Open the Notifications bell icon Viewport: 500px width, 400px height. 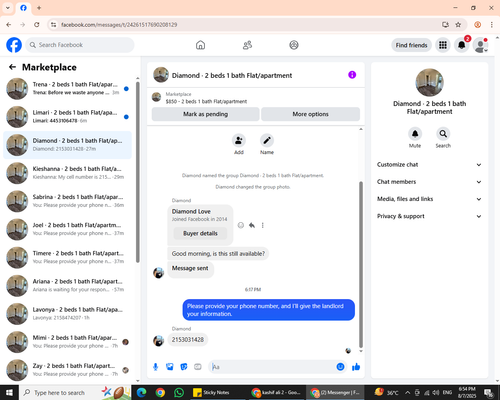click(x=462, y=45)
